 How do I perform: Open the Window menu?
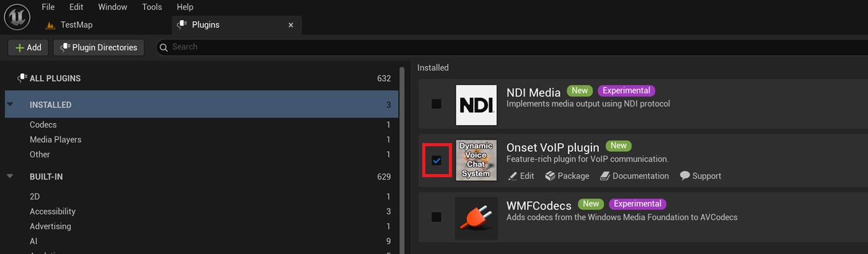tap(113, 7)
